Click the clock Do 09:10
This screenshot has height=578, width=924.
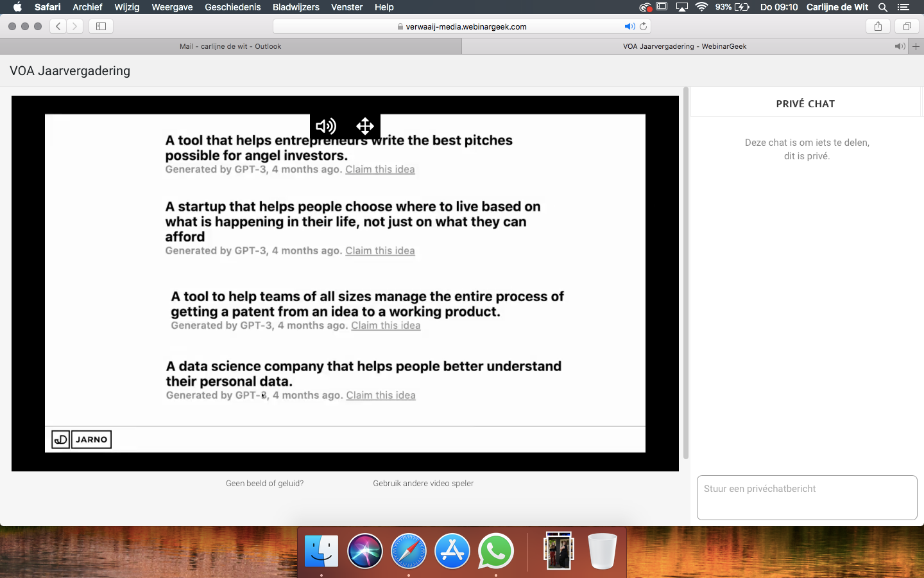click(779, 7)
